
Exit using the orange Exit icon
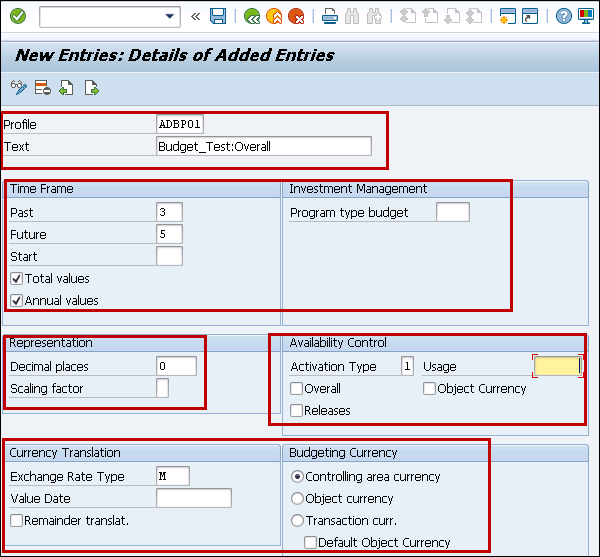[274, 16]
